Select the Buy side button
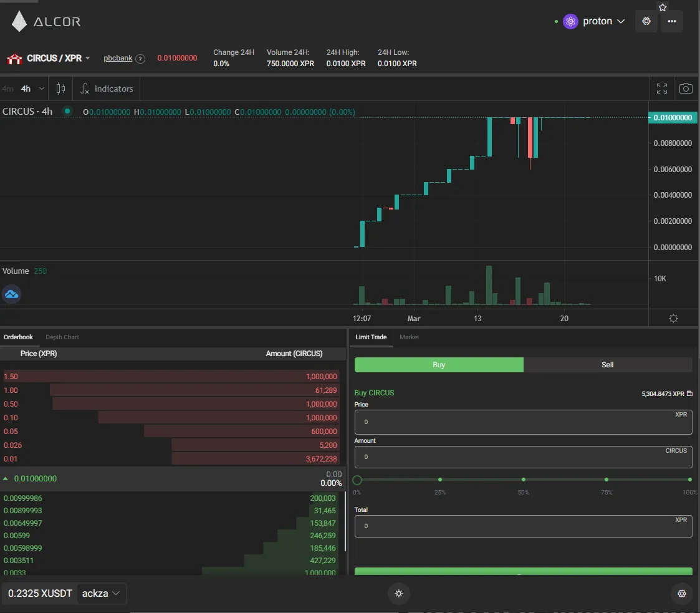This screenshot has width=700, height=613. [439, 365]
